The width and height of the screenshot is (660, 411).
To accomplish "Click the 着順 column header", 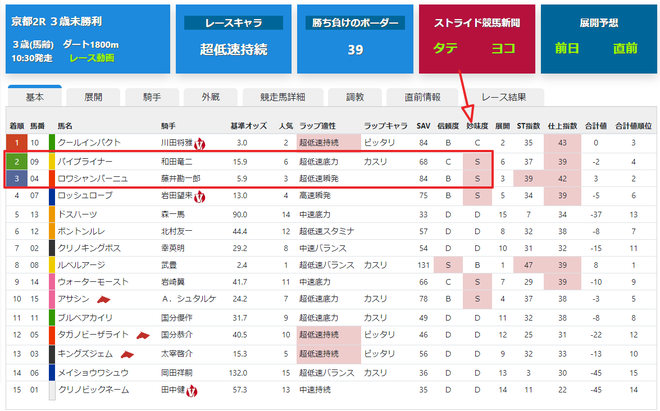I will [17, 126].
